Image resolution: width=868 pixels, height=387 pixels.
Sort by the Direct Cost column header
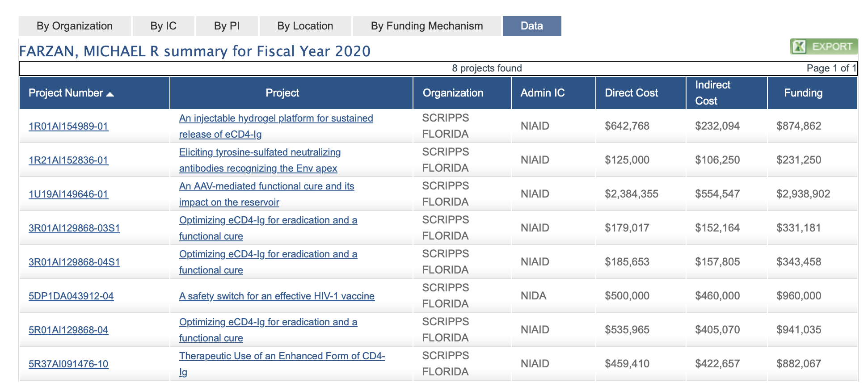(x=631, y=93)
